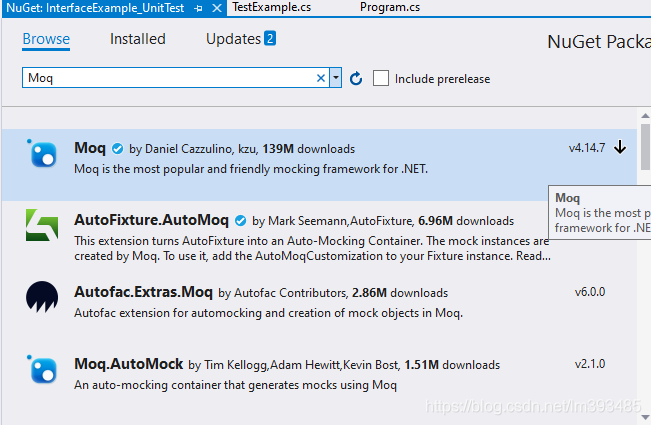Clear the Moq search text
This screenshot has height=425, width=651.
click(321, 78)
